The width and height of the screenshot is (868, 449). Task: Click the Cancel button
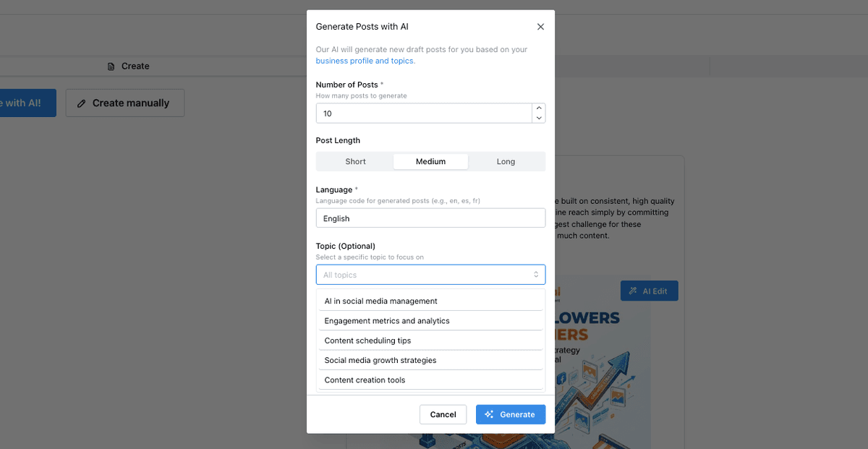pyautogui.click(x=443, y=414)
